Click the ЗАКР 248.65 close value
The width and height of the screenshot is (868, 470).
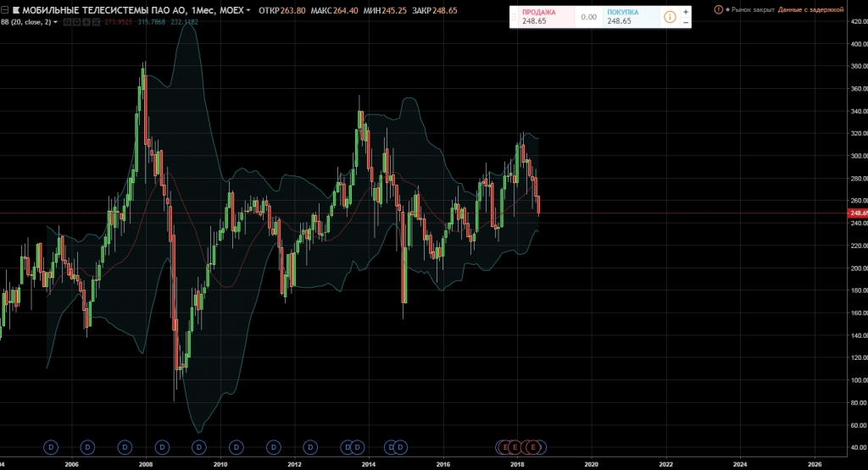[435, 10]
